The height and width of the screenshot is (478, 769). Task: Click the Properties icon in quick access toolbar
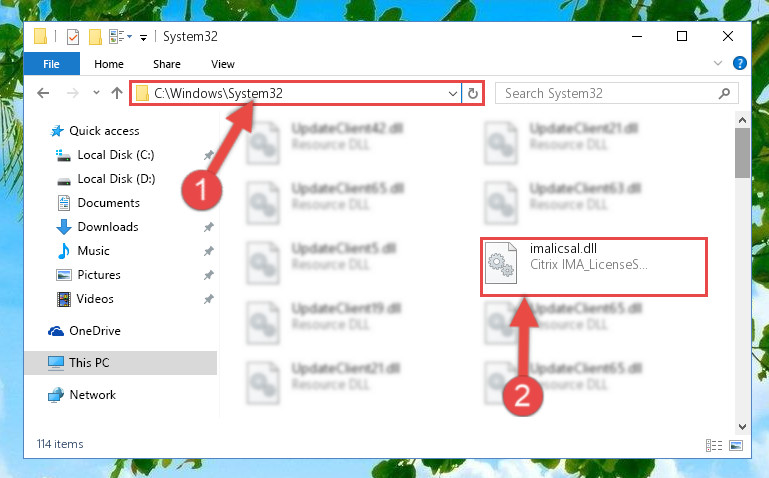tap(73, 37)
